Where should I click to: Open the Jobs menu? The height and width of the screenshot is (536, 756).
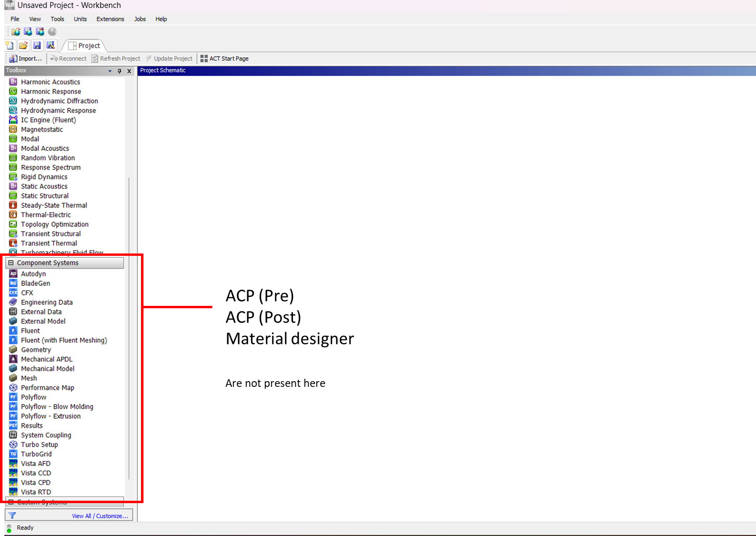click(140, 19)
